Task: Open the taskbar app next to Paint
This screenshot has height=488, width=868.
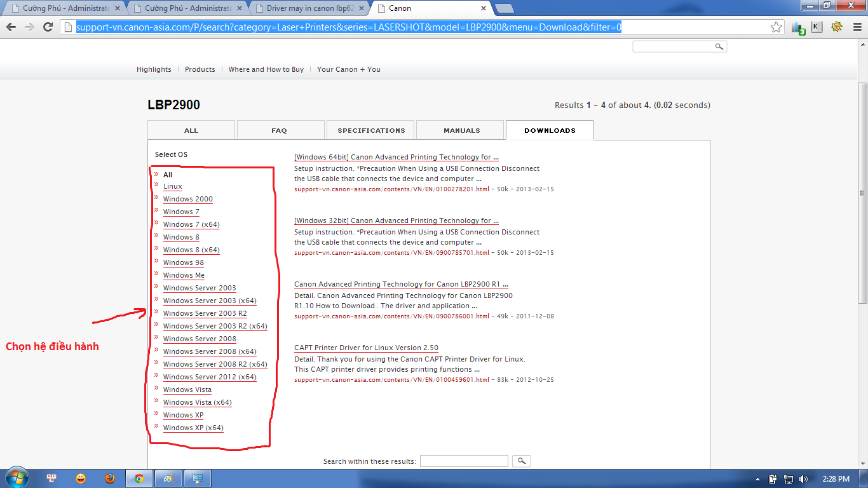Action: 197,478
